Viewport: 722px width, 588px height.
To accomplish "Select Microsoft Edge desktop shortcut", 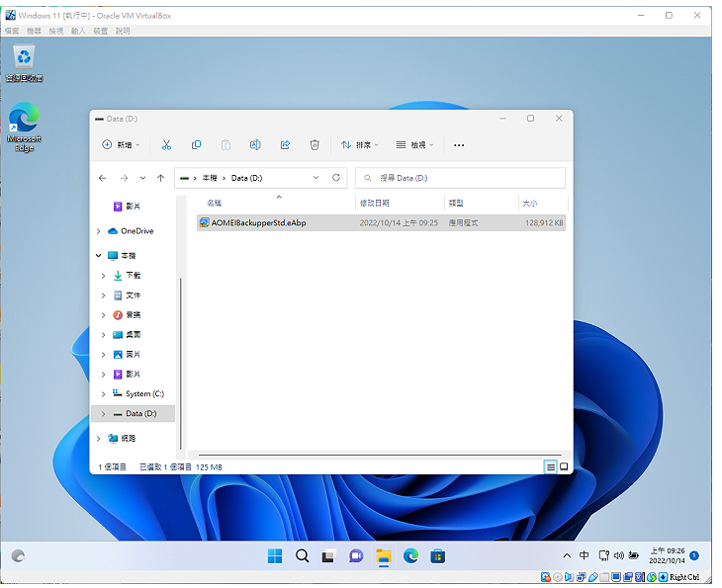I will pyautogui.click(x=24, y=127).
